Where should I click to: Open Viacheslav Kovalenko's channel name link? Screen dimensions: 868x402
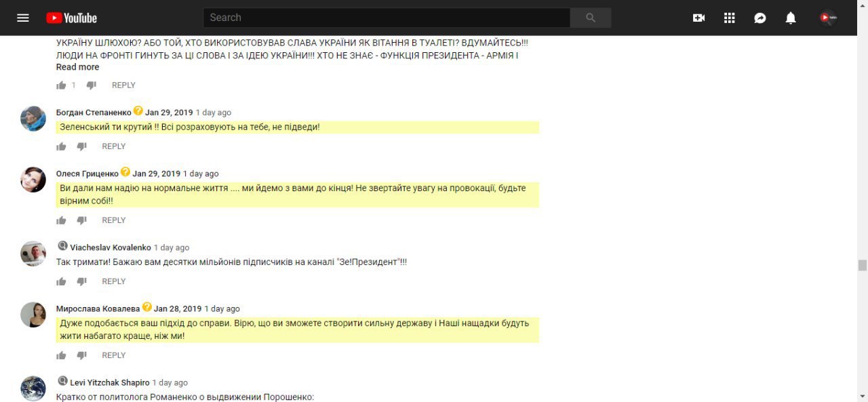tap(111, 247)
